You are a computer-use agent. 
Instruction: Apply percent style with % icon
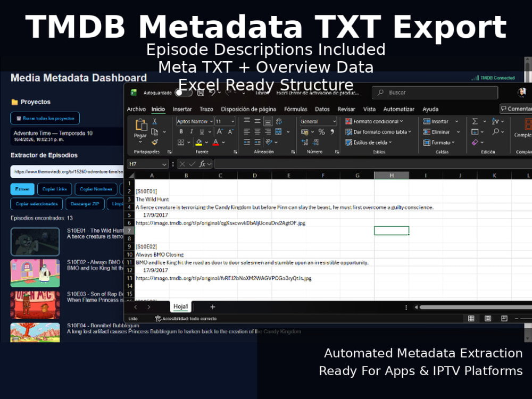click(321, 131)
